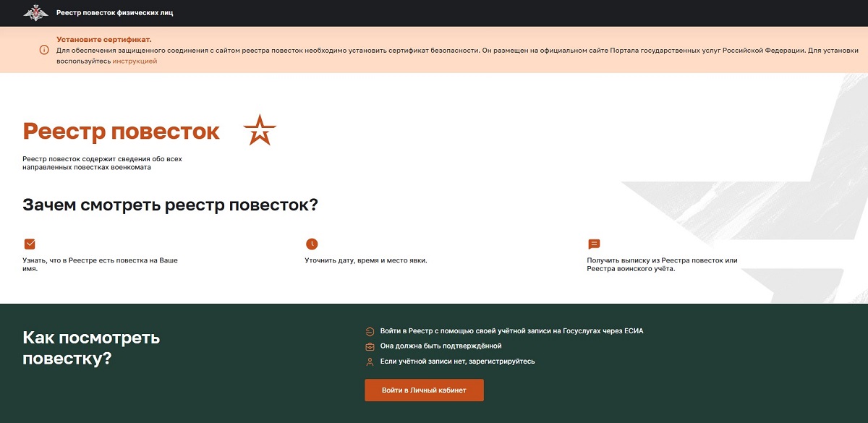This screenshot has width=868, height=423.
Task: Click 'Если учётной записи нет, зарегистрируйтесь' text
Action: coord(457,362)
